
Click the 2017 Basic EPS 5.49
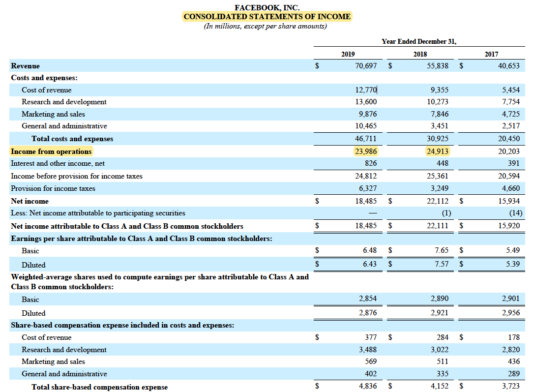(x=513, y=250)
